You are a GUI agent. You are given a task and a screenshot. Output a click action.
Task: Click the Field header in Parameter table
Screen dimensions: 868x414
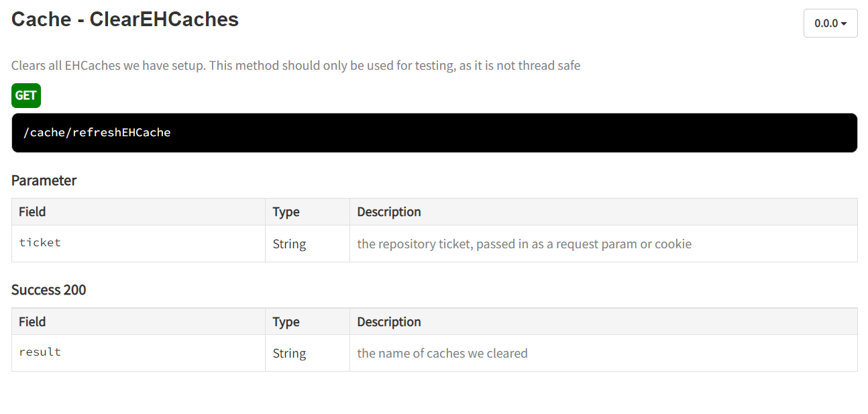[32, 212]
